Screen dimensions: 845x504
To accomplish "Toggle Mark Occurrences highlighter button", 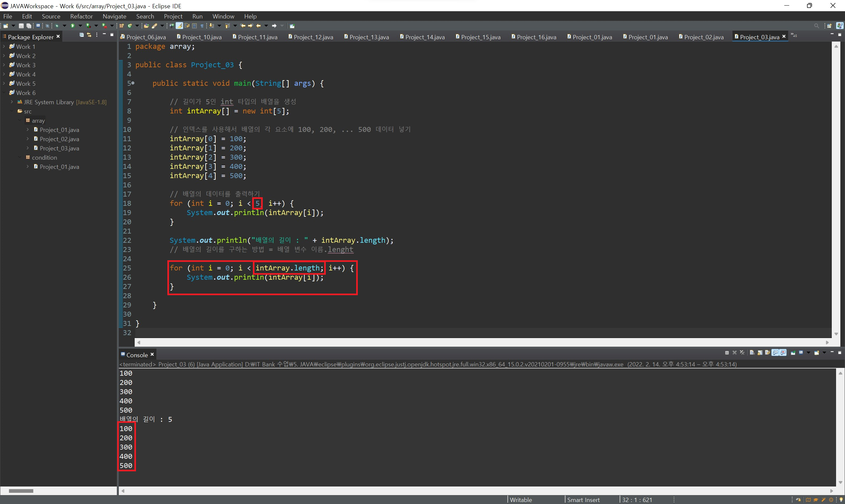I will click(179, 26).
